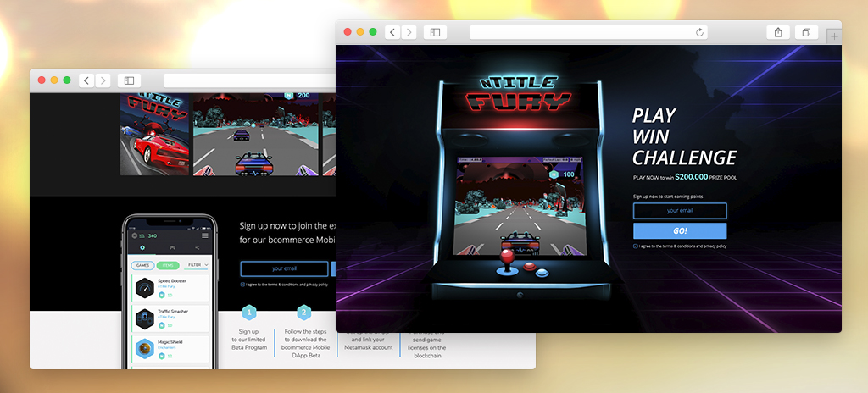Switch to GAMES pill in phone app

(x=142, y=265)
